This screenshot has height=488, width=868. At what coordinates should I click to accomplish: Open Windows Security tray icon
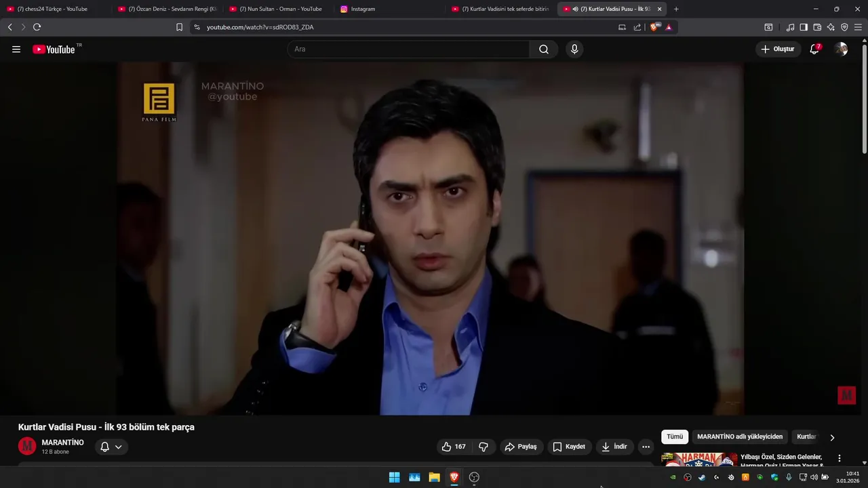click(774, 477)
